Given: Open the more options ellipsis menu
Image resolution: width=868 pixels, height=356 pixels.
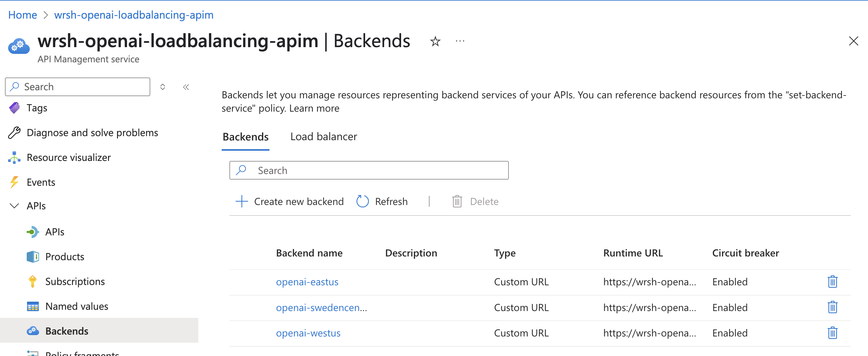Looking at the screenshot, I should click(460, 41).
